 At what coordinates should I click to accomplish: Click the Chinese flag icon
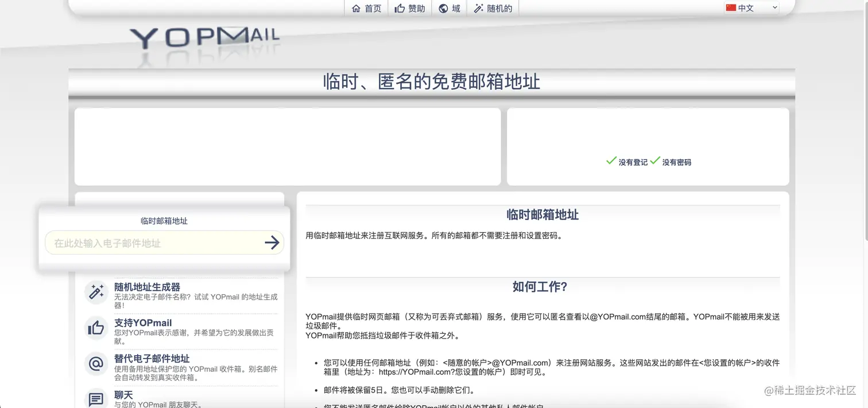tap(731, 8)
